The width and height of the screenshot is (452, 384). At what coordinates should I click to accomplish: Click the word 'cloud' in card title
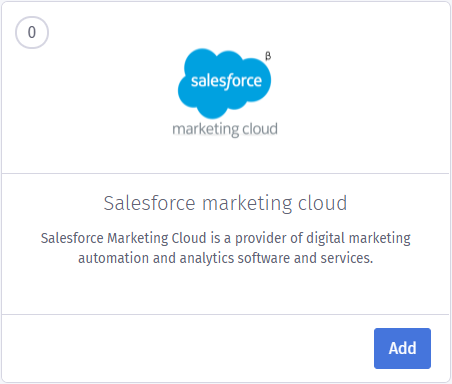tap(322, 203)
